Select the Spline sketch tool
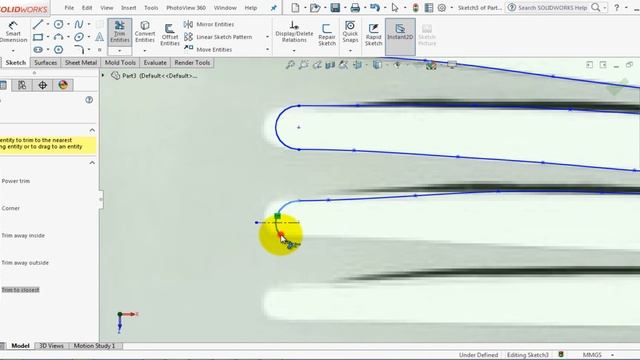Screen dimensions: 640x360 point(79,24)
